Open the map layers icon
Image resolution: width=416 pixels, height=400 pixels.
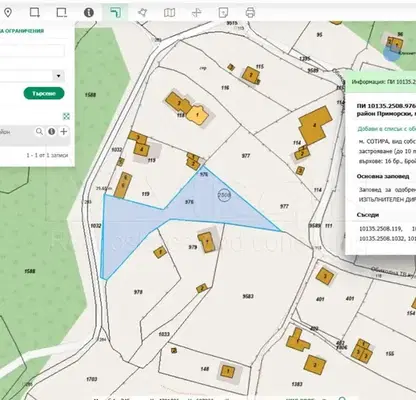coord(169,13)
